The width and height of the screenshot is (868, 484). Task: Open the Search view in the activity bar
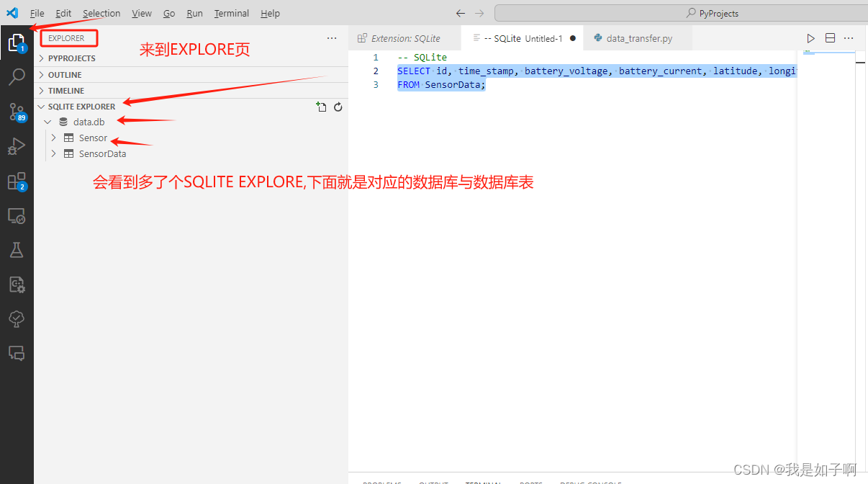(x=17, y=76)
